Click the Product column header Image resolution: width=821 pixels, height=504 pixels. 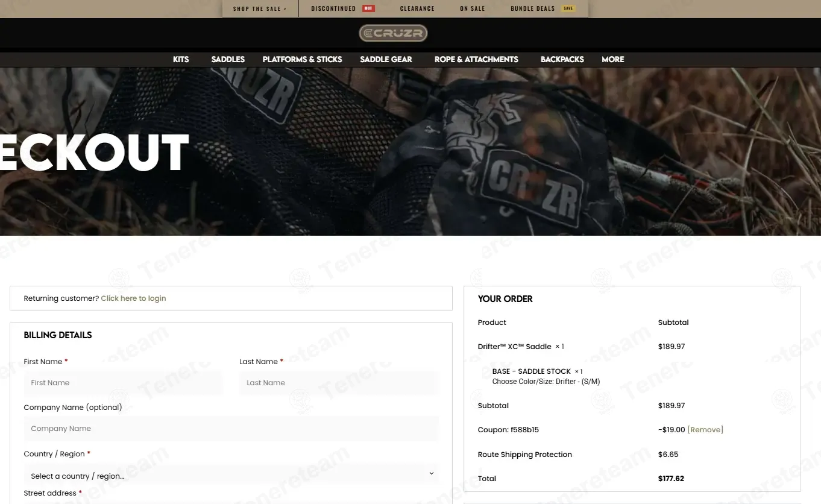492,323
